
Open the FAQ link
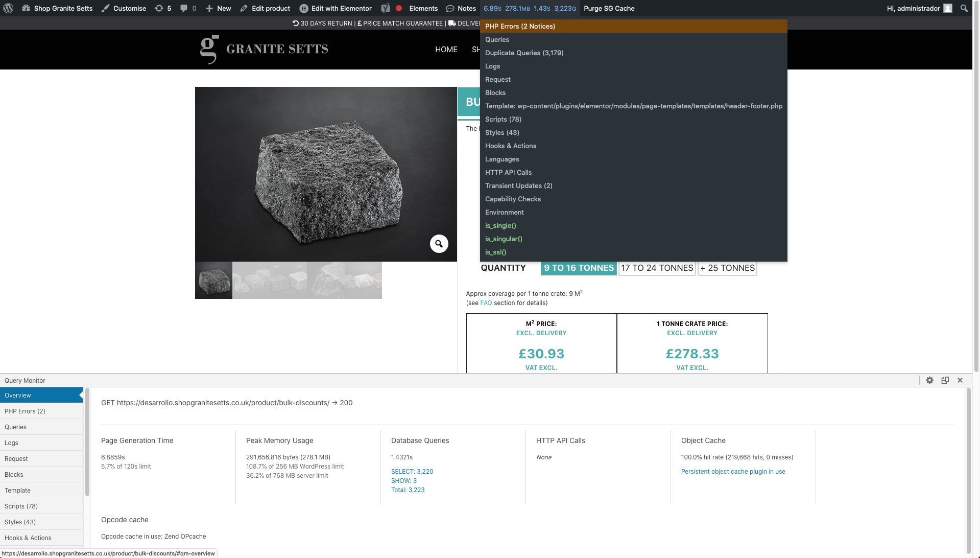pos(486,303)
